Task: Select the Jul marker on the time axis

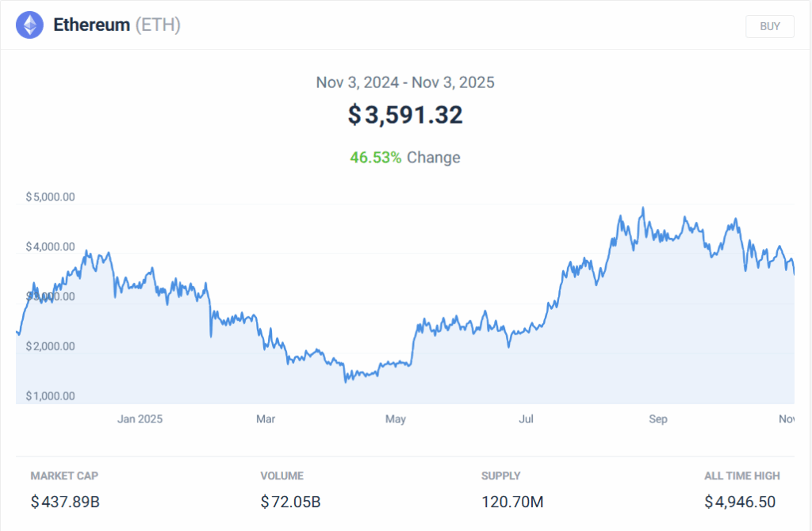Action: [526, 419]
